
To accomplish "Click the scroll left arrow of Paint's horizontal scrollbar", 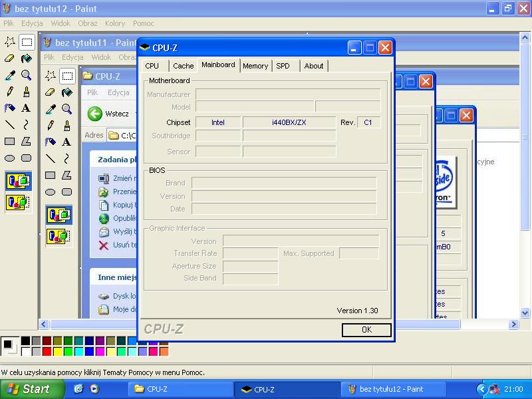I will point(44,325).
